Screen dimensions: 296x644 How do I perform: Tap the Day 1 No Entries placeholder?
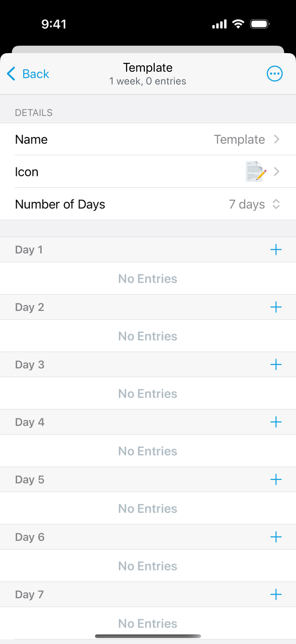(x=147, y=279)
